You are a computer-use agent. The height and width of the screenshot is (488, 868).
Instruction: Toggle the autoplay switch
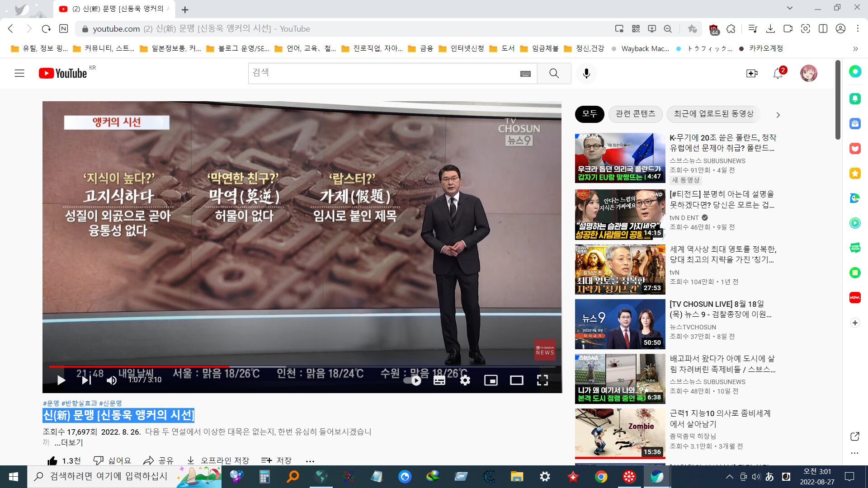point(412,380)
